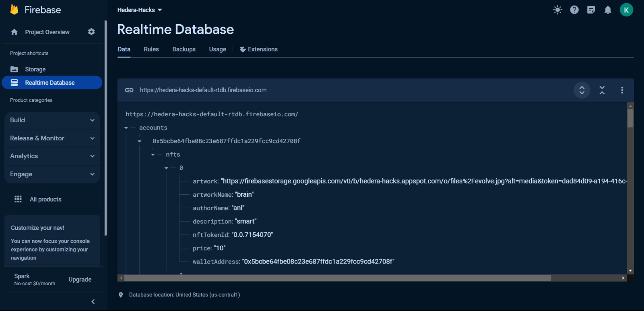Open Project Overview link

[47, 32]
